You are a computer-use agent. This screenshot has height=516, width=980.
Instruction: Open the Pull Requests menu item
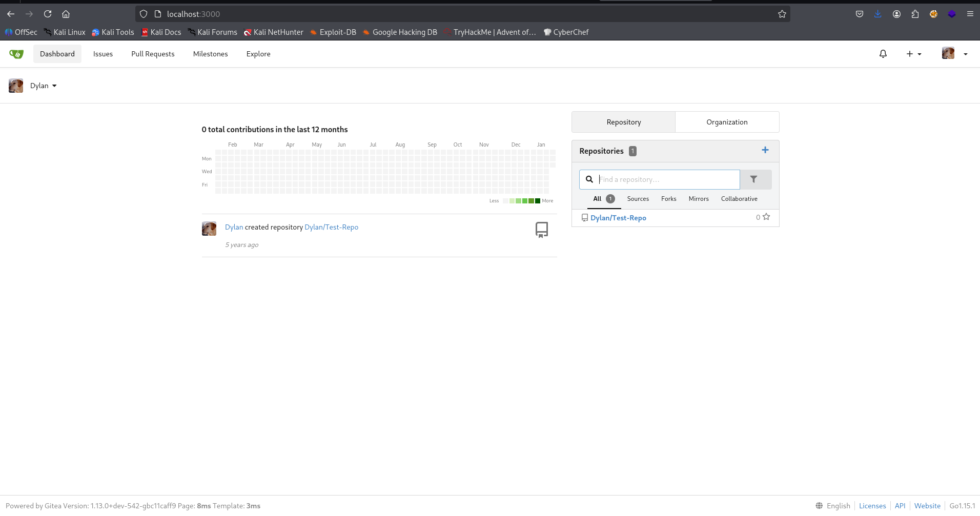[153, 54]
